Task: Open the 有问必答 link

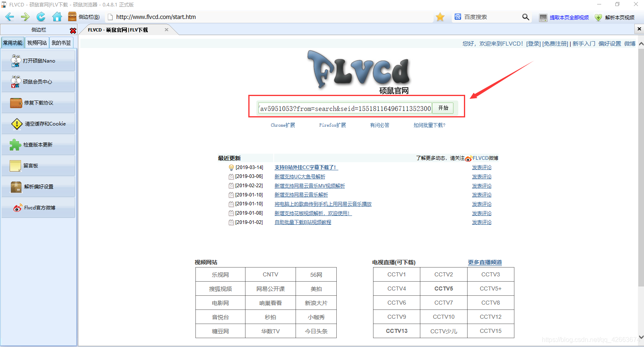Action: pos(380,125)
